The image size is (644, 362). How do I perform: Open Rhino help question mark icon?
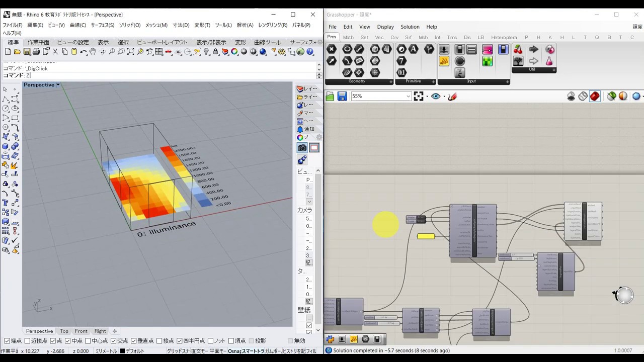[310, 52]
